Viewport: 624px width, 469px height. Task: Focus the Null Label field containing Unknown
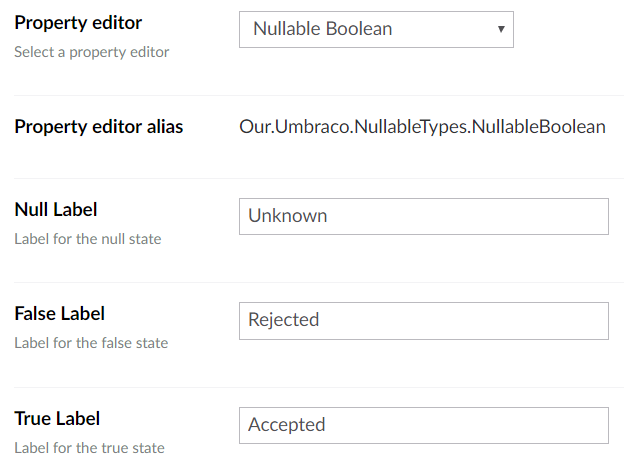[424, 216]
